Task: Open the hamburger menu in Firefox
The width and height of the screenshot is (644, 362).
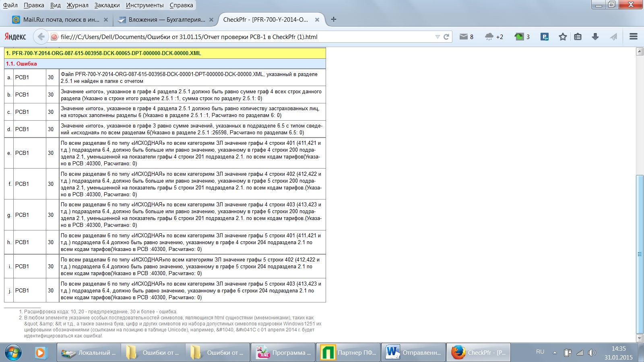Action: pos(633,37)
